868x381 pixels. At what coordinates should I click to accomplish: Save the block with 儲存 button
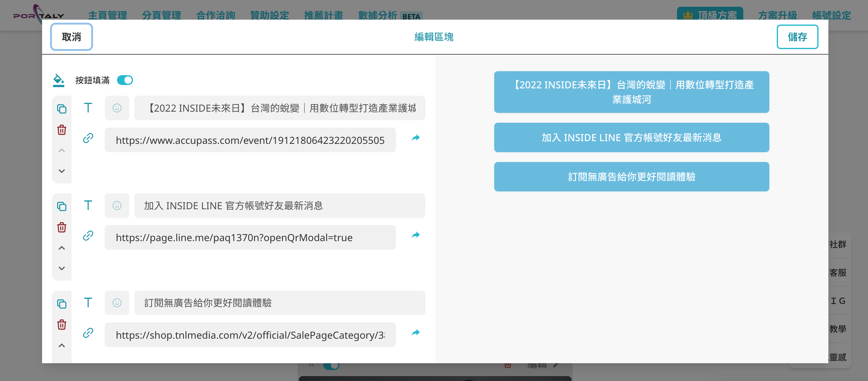tap(797, 37)
